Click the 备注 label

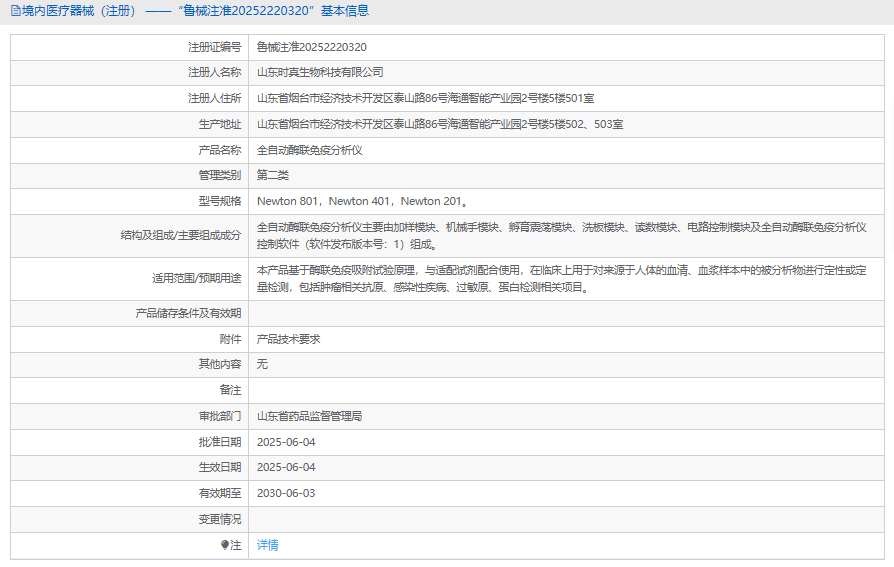[x=230, y=390]
